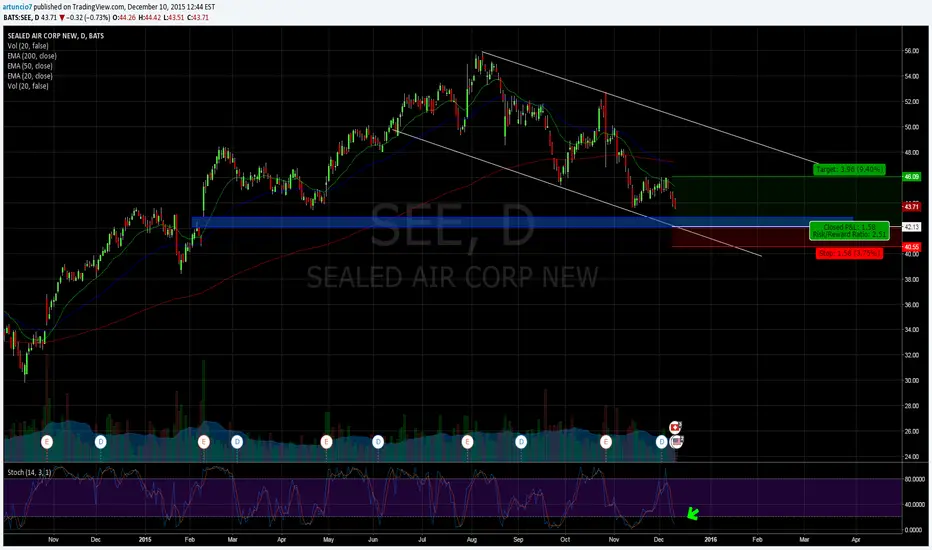Select the EMA (200, close) legend entry
This screenshot has width=932, height=550.
pyautogui.click(x=32, y=56)
